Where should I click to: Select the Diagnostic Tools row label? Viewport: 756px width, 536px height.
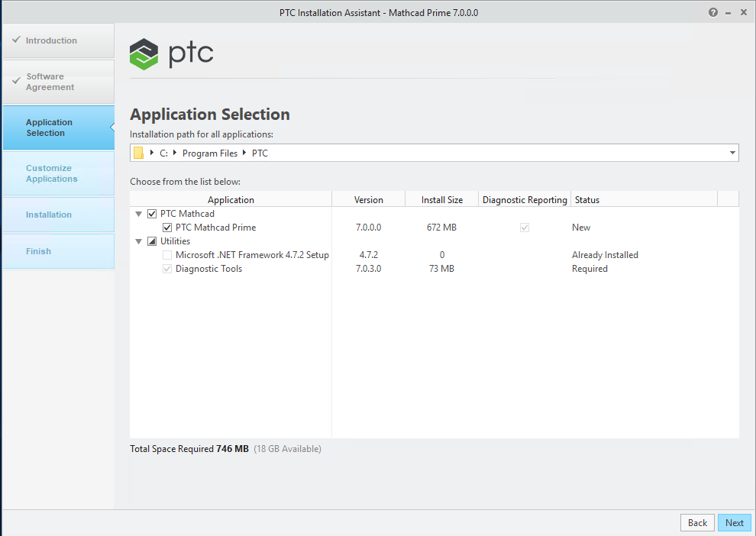(x=208, y=269)
